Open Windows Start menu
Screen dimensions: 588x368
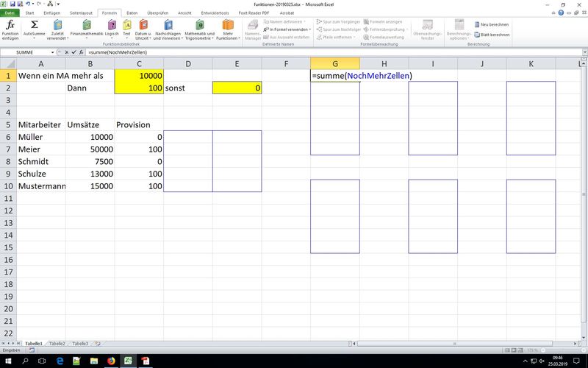[8, 361]
